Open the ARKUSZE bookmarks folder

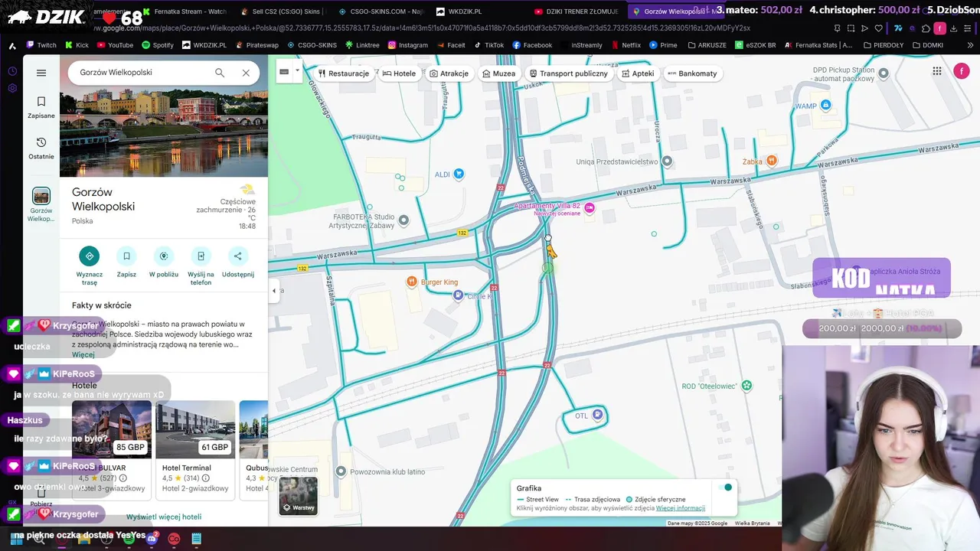(706, 45)
